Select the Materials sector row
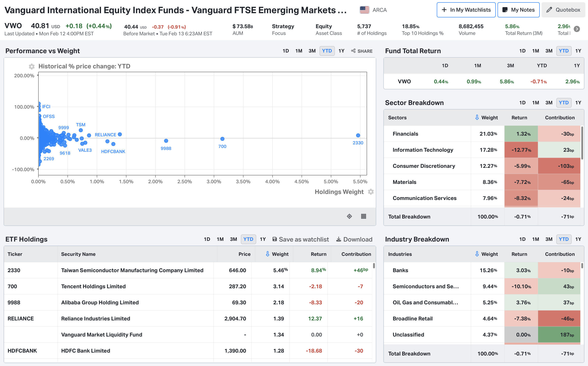Viewport: 588px width, 366px height. pyautogui.click(x=482, y=182)
